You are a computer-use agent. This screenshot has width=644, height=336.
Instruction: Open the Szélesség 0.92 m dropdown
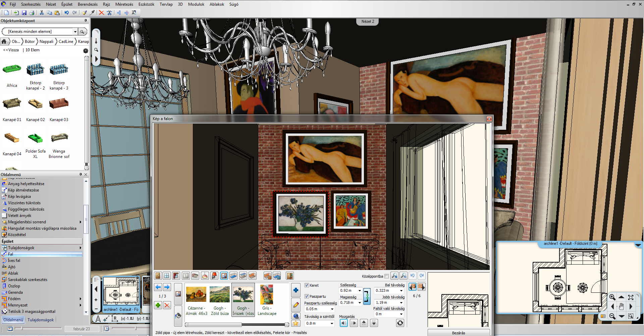tap(360, 291)
